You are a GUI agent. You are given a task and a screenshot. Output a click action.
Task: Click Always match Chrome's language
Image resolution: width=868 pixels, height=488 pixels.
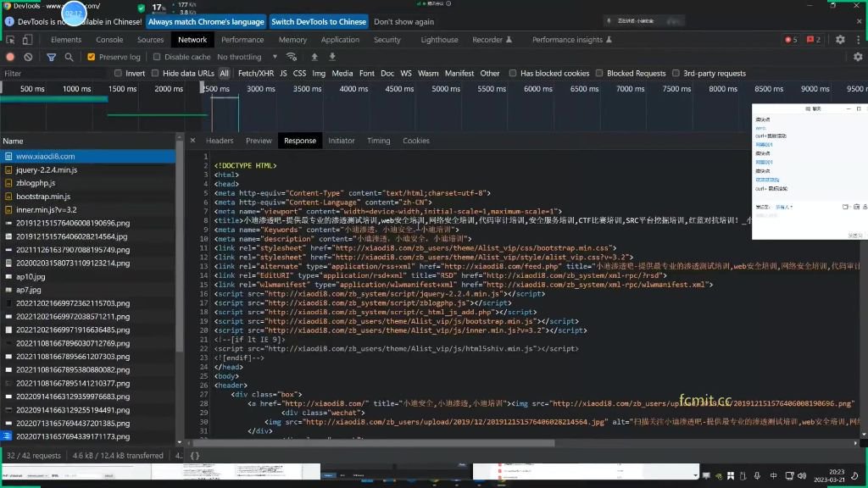click(206, 21)
